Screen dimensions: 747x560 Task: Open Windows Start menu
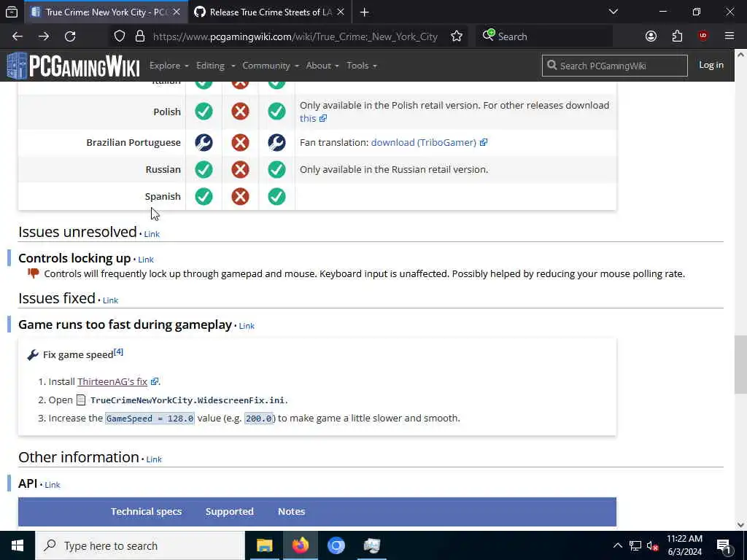pyautogui.click(x=18, y=545)
